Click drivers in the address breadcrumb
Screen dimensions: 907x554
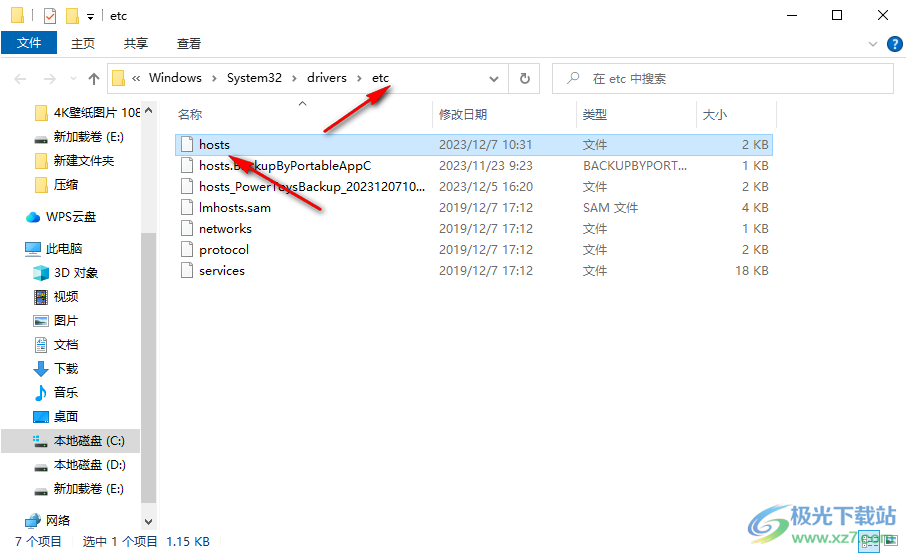coord(327,78)
